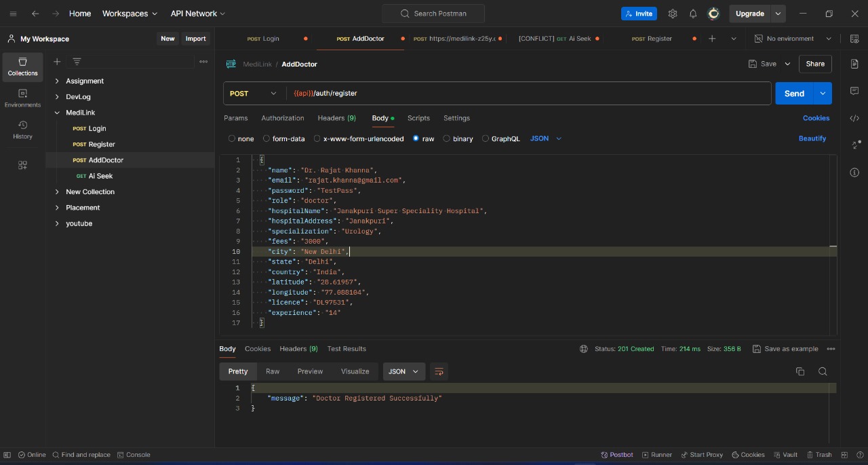The image size is (868, 465).
Task: Open search within the response viewer
Action: pyautogui.click(x=823, y=371)
